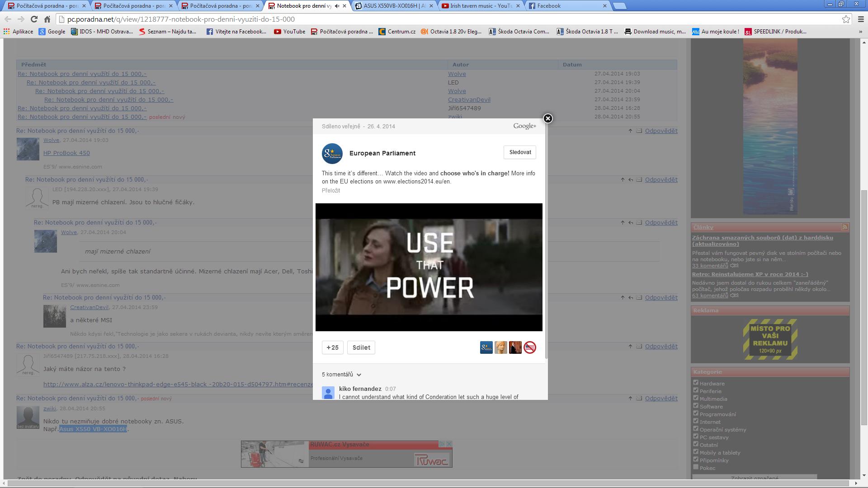Enable the Pokec category checkbox
This screenshot has width=868, height=488.
coord(696,467)
